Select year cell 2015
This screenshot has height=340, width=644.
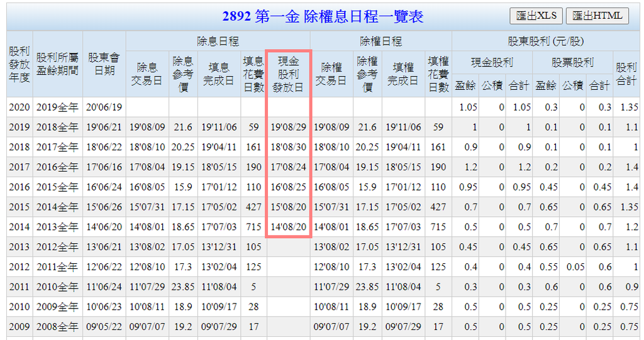point(19,207)
